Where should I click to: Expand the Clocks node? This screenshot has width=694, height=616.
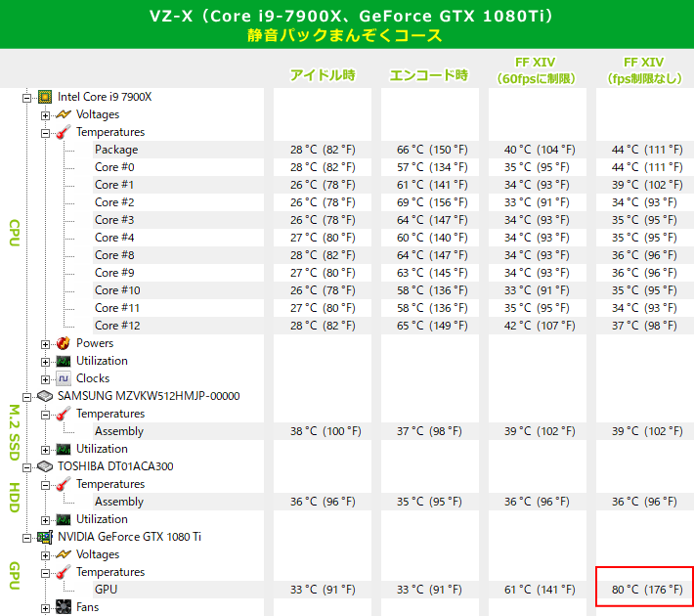point(45,379)
